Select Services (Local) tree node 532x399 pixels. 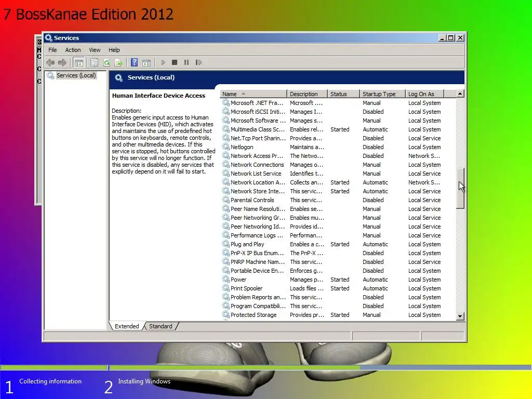(76, 75)
